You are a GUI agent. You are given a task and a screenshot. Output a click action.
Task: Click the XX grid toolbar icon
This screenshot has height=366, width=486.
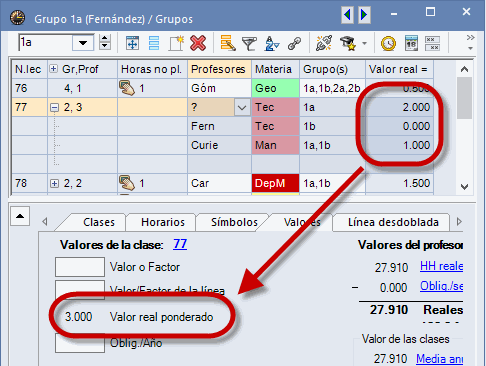pos(432,43)
